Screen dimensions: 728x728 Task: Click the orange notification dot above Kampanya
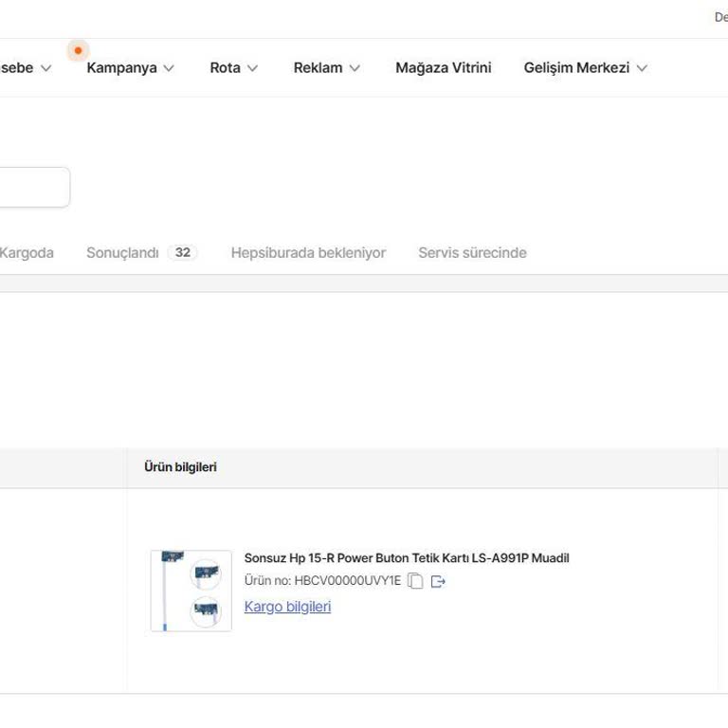coord(78,50)
